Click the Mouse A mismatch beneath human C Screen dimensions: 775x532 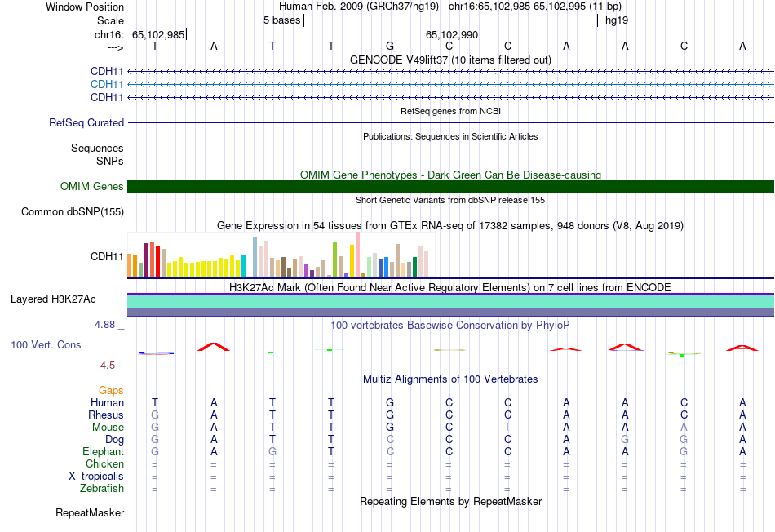pyautogui.click(x=684, y=428)
